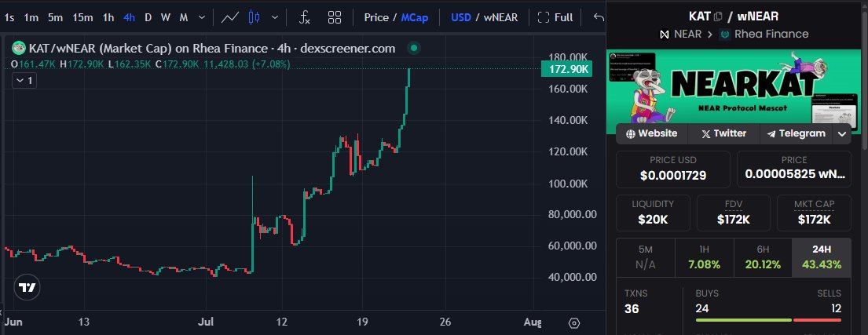
Task: Click the red SELLS progress bar
Action: [817, 319]
